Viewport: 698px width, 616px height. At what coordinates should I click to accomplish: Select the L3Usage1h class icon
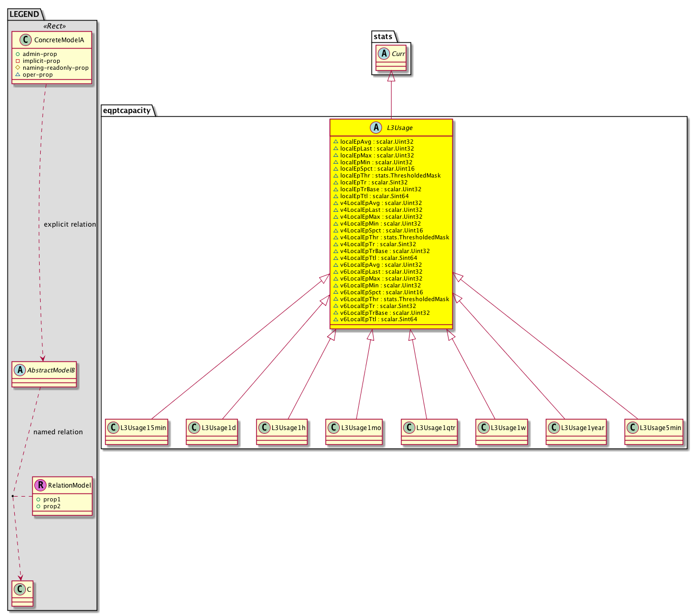(264, 427)
